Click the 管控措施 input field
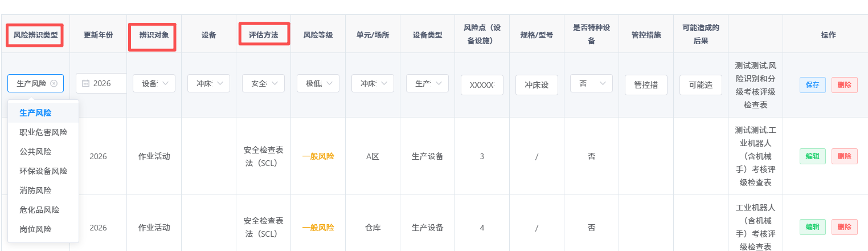868x251 pixels. pos(646,85)
